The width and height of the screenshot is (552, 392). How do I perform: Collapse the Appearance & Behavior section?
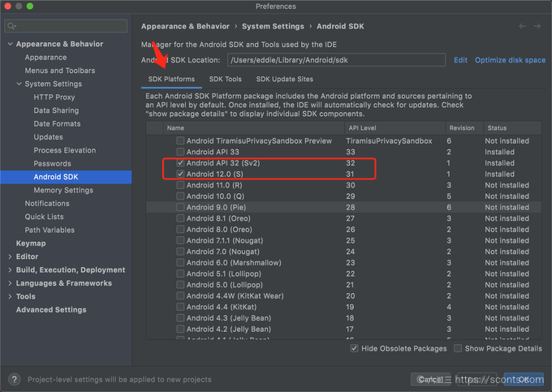(x=11, y=44)
